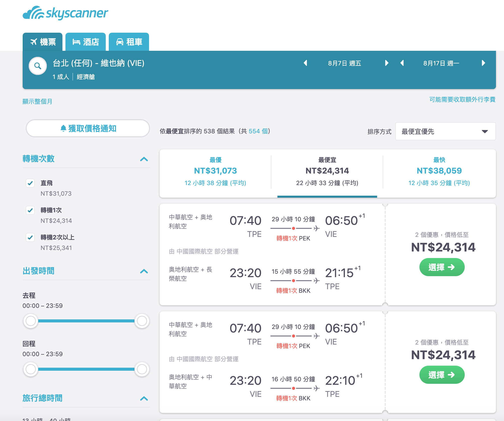Toggle the 轉機2次以上 checkbox
The height and width of the screenshot is (421, 504).
pyautogui.click(x=30, y=237)
